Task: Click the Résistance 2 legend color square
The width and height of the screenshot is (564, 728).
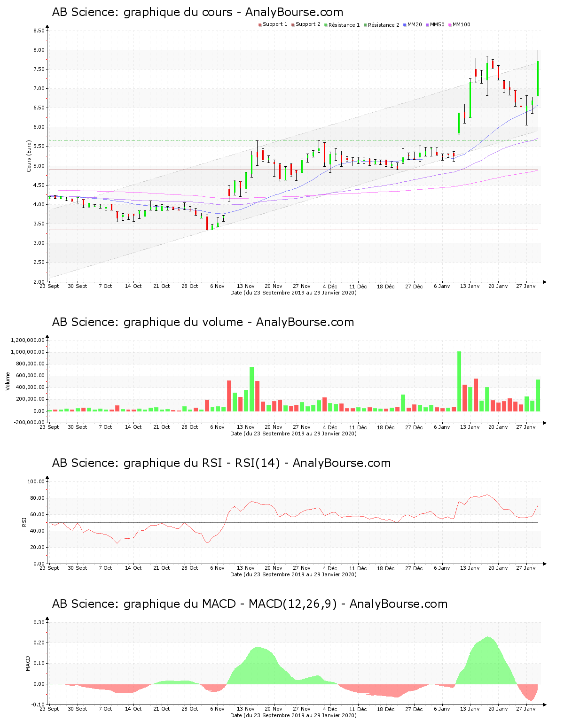Action: click(x=365, y=25)
